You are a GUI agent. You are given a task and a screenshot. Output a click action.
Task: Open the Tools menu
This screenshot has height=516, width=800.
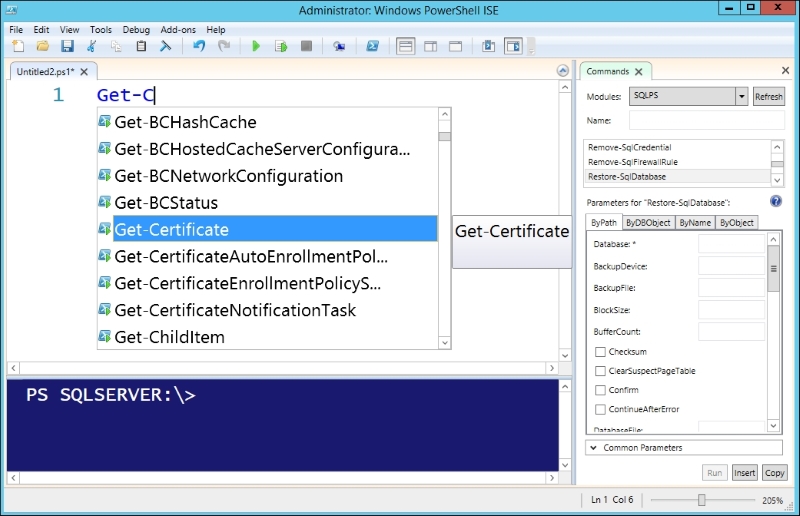101,30
